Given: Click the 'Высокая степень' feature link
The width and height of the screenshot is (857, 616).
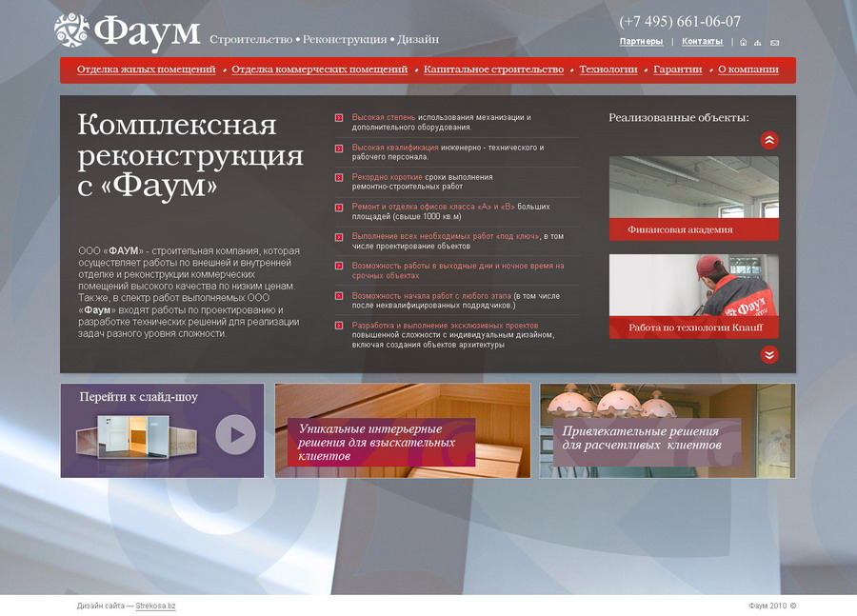Looking at the screenshot, I should pyautogui.click(x=383, y=117).
